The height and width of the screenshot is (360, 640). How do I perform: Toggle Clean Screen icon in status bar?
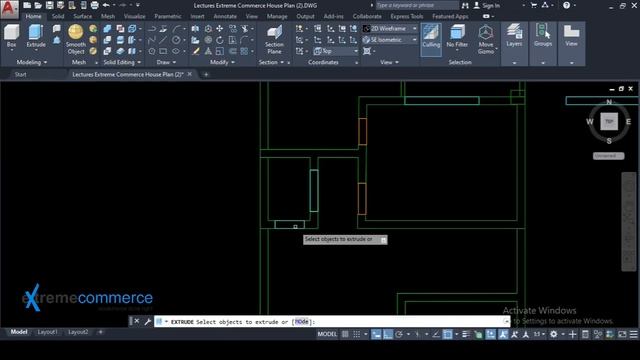(622, 334)
